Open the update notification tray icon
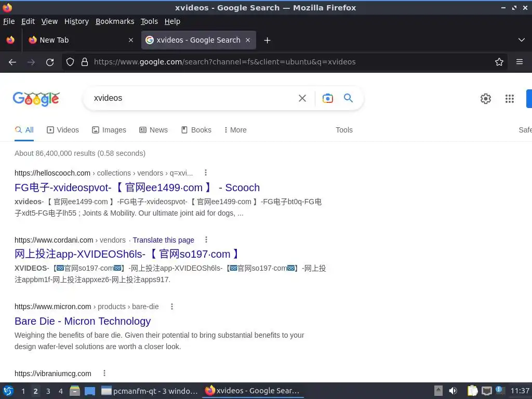532x399 pixels. 499,390
